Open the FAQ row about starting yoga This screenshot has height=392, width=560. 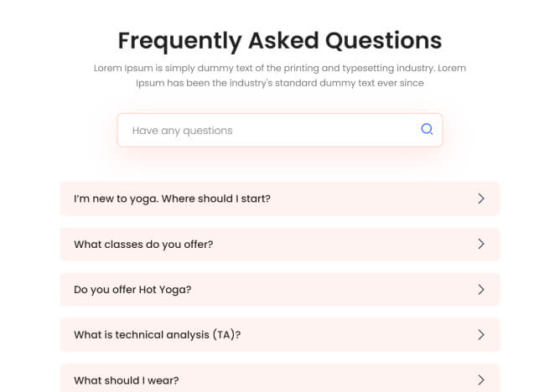[x=335, y=199]
